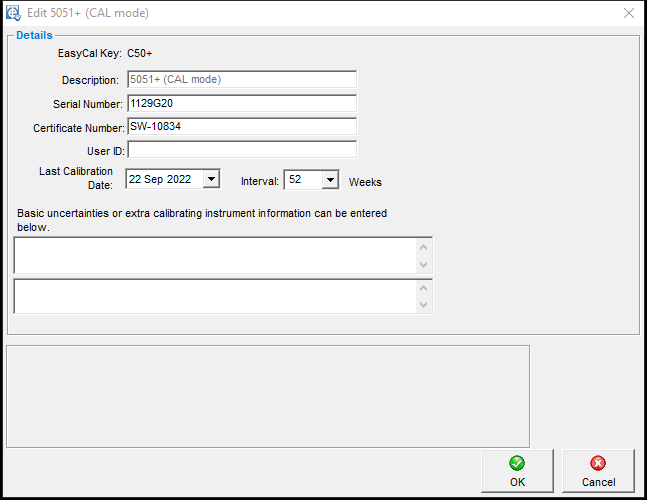The image size is (647, 500).
Task: Open the Last Calibration Date picker arrow
Action: click(x=210, y=180)
